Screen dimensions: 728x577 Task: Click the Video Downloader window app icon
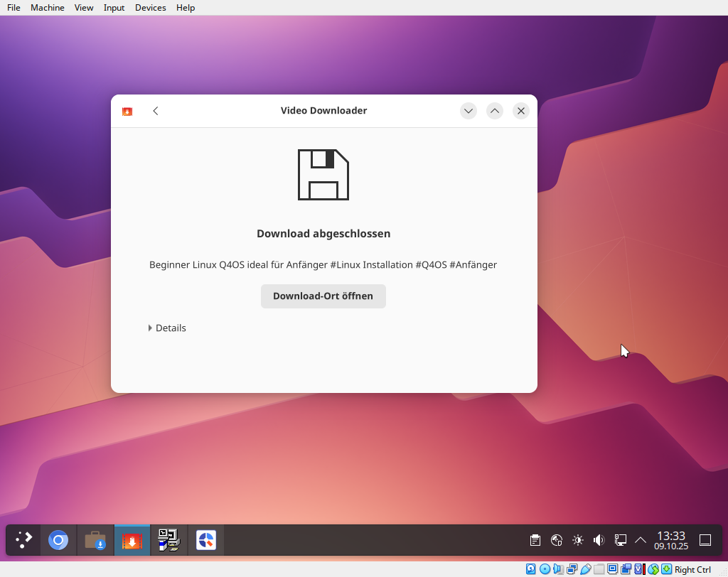click(x=127, y=111)
